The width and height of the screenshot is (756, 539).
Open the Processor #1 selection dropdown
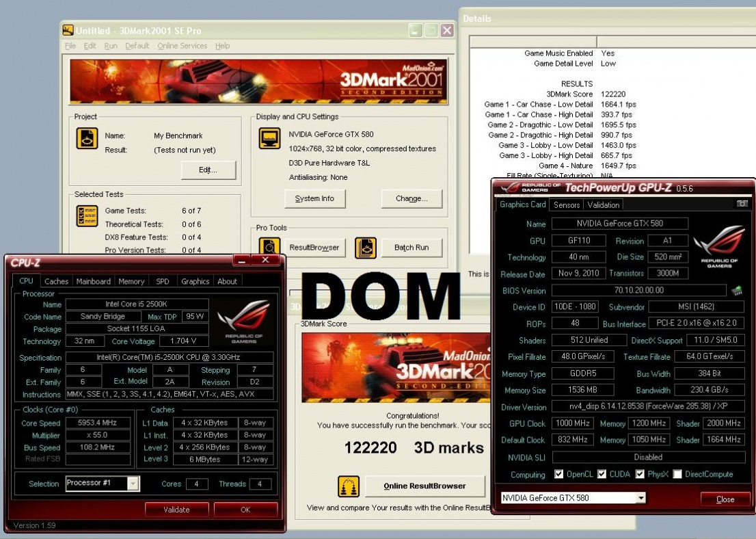coord(133,484)
